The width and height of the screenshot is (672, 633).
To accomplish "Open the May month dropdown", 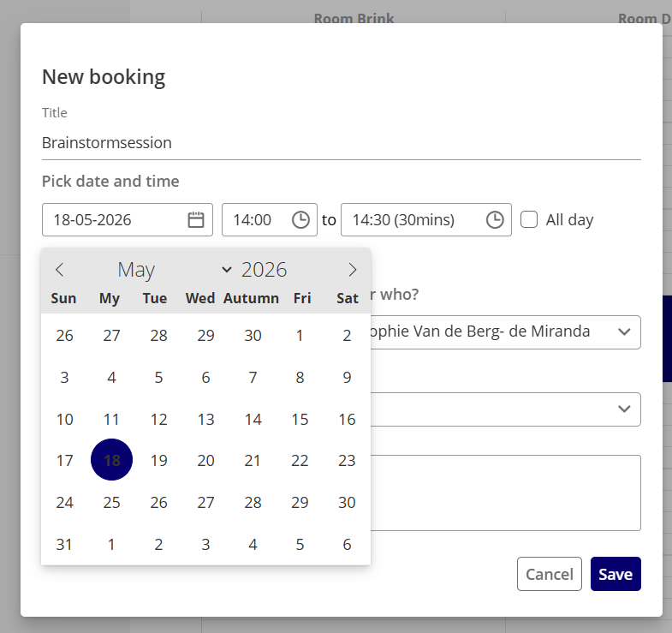I will pyautogui.click(x=175, y=270).
